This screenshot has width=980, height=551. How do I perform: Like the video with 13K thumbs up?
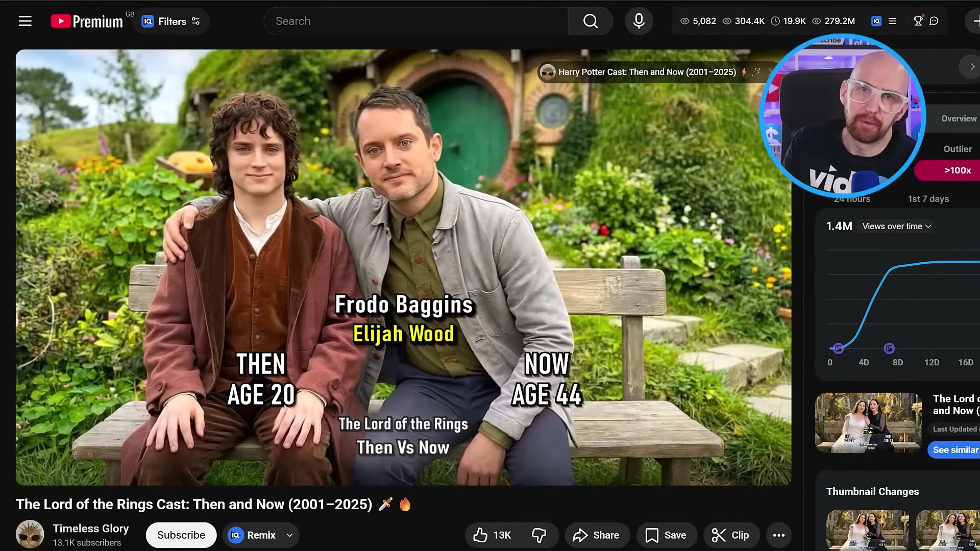pyautogui.click(x=492, y=535)
